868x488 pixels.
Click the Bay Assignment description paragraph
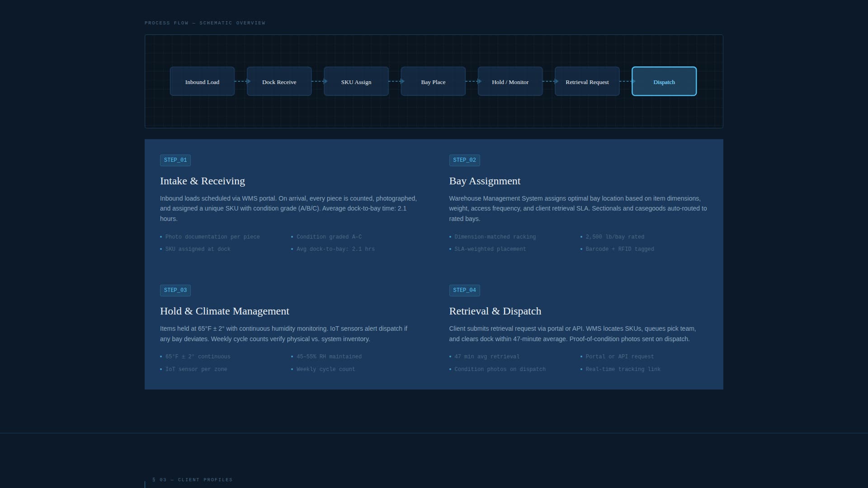pos(578,208)
